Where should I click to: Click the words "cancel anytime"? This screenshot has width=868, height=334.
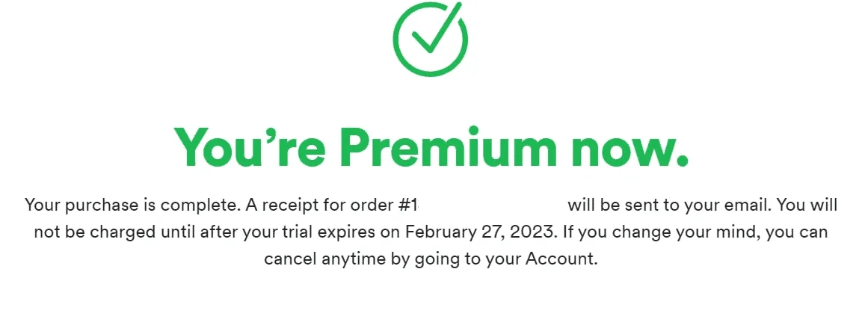pyautogui.click(x=325, y=259)
